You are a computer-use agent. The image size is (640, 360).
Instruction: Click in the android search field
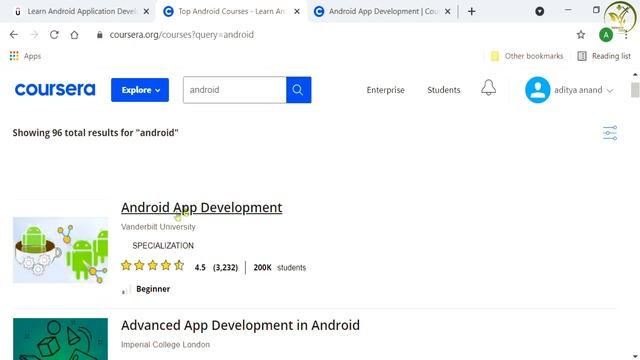tap(235, 90)
